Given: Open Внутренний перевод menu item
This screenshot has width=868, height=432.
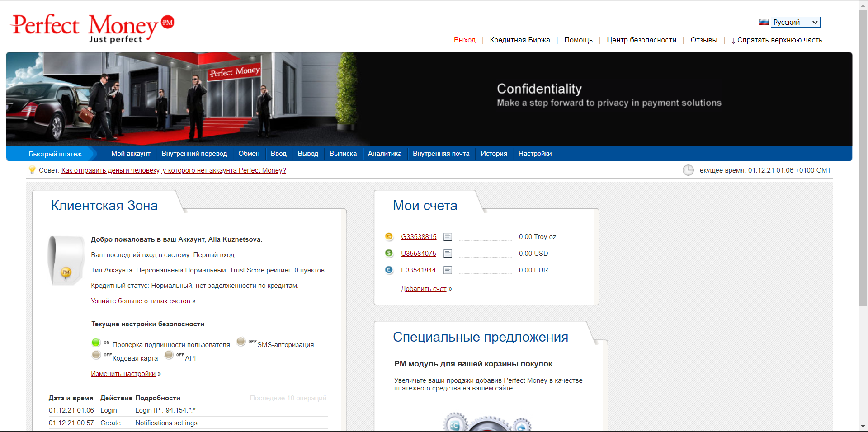Looking at the screenshot, I should (x=194, y=154).
